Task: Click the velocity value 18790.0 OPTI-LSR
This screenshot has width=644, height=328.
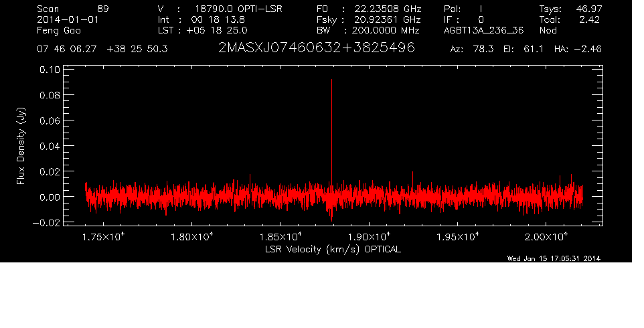Action: click(x=238, y=9)
